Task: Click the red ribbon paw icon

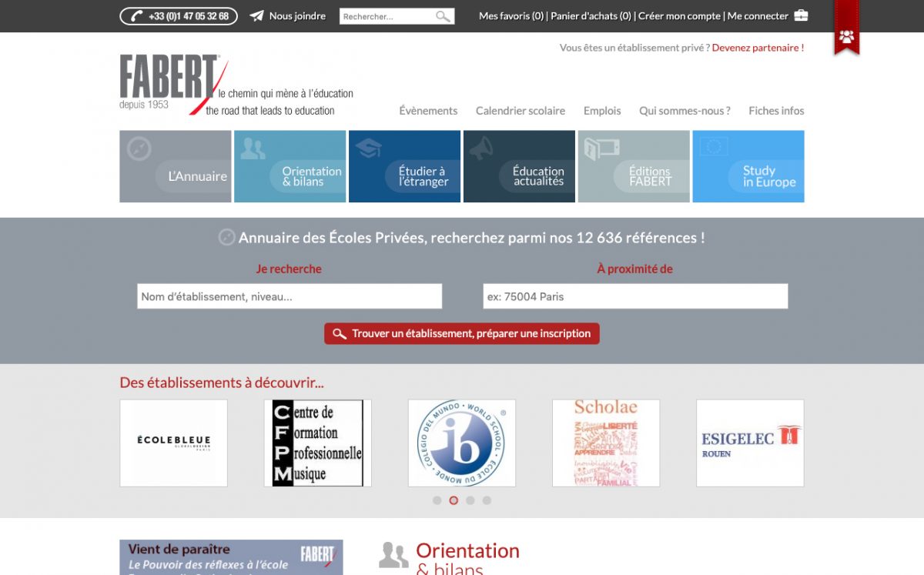Action: 846,36
